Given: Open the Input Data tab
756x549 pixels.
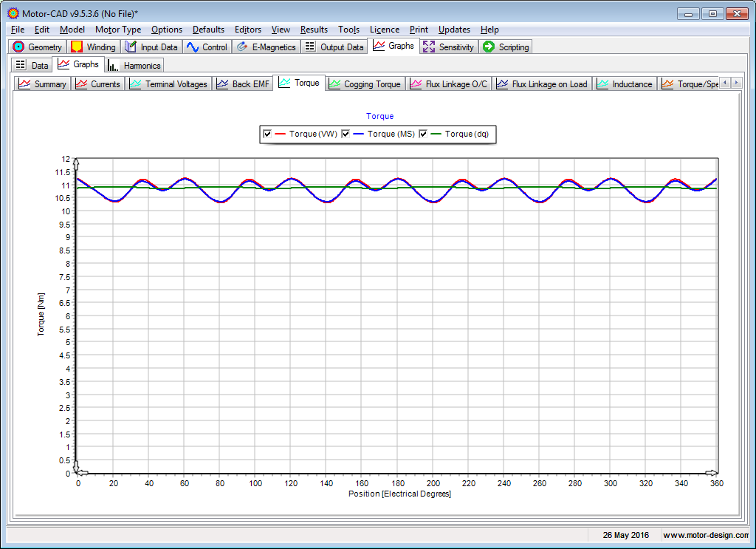Looking at the screenshot, I should pos(151,47).
